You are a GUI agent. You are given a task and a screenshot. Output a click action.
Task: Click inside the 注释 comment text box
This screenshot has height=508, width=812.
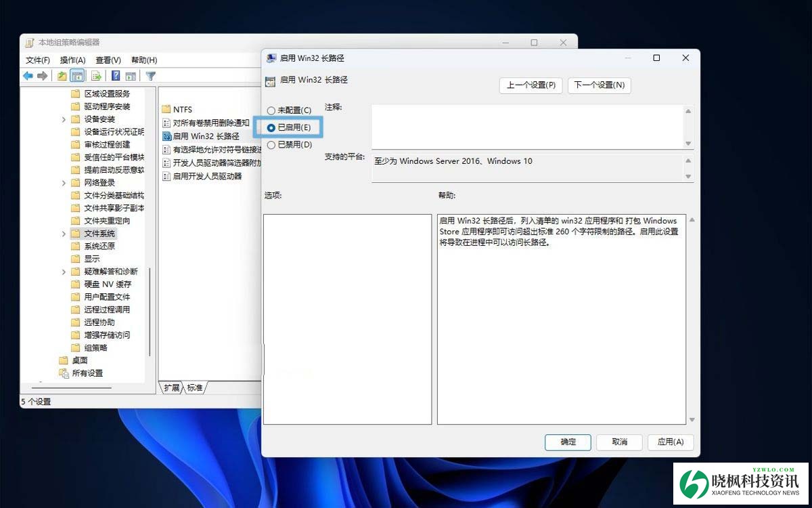(526, 126)
